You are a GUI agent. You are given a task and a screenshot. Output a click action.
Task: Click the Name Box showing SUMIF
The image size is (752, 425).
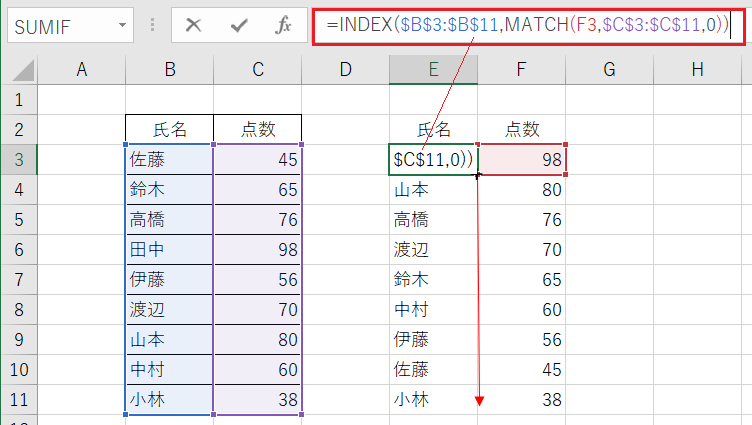[x=70, y=25]
